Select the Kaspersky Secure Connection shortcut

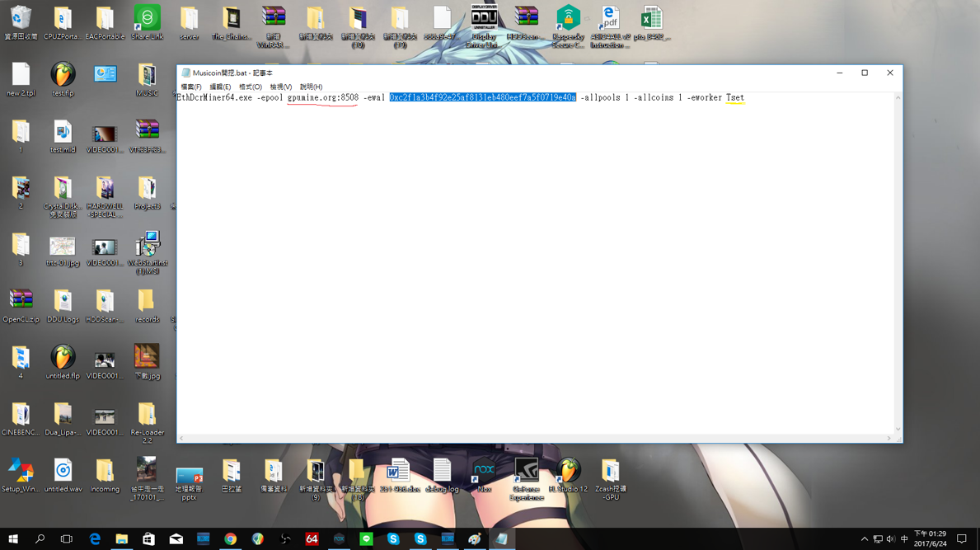[x=569, y=26]
